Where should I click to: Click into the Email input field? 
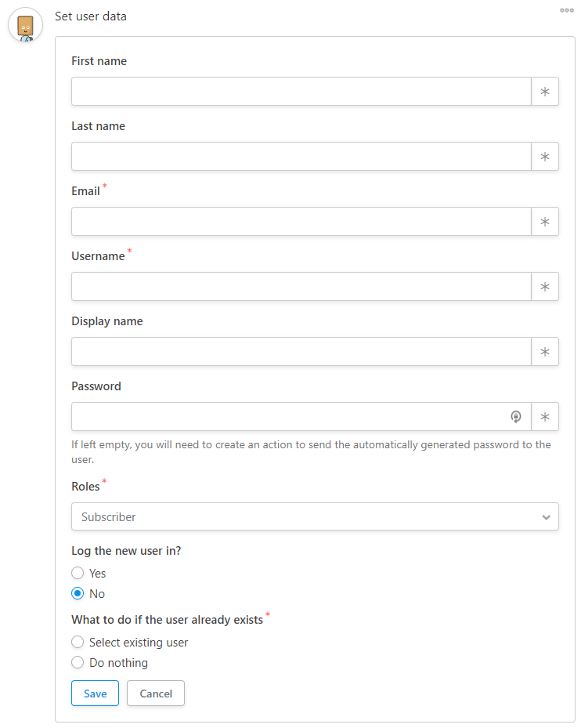click(301, 222)
